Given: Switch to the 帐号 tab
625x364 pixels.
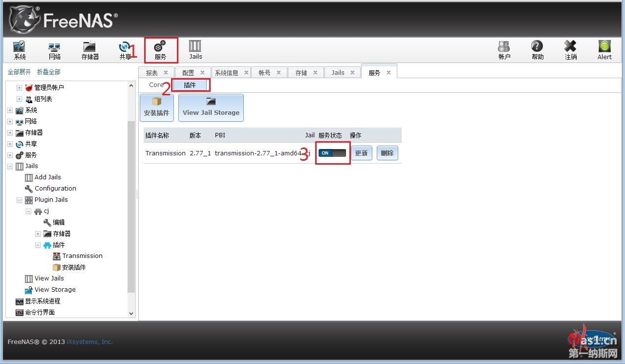Looking at the screenshot, I should [264, 73].
